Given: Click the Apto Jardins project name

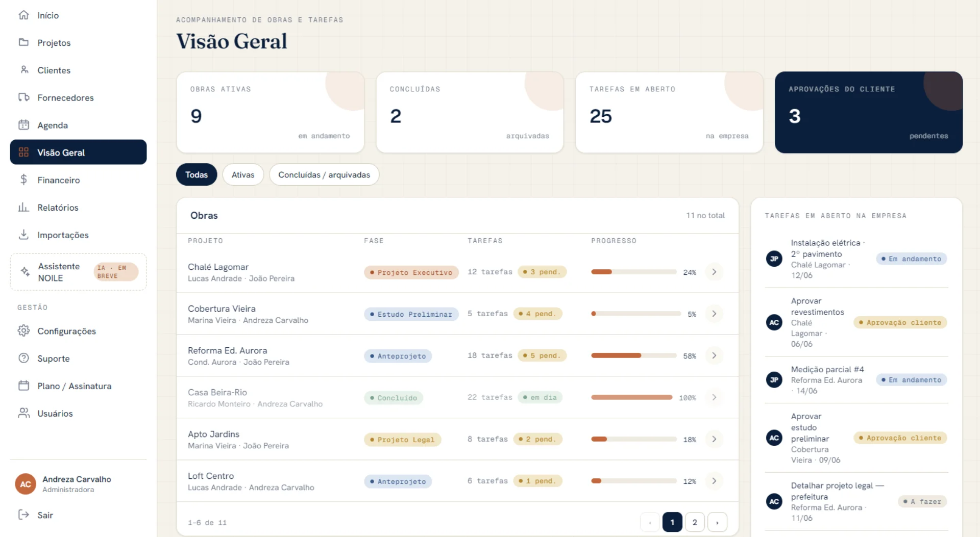Looking at the screenshot, I should [213, 434].
